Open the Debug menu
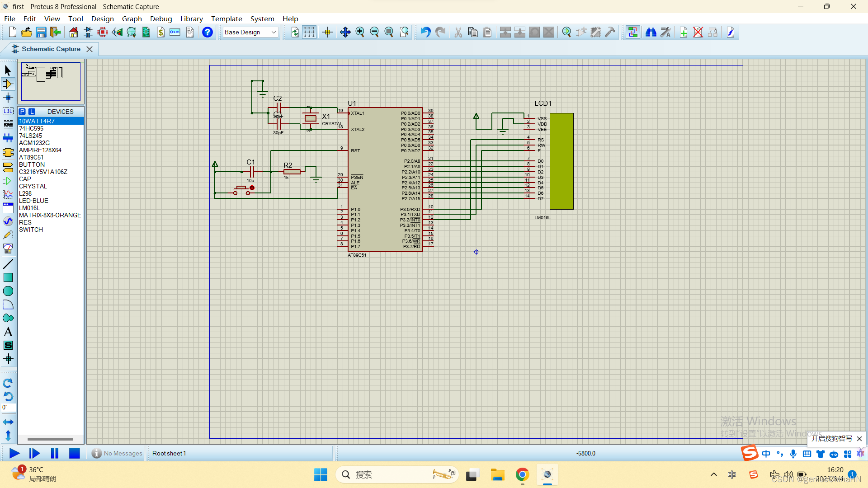The image size is (868, 488). tap(161, 19)
